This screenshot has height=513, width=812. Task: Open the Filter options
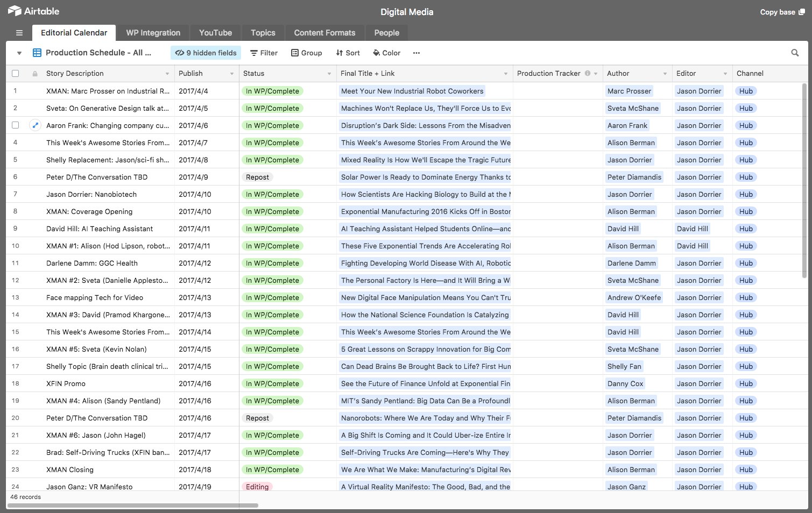pyautogui.click(x=264, y=53)
